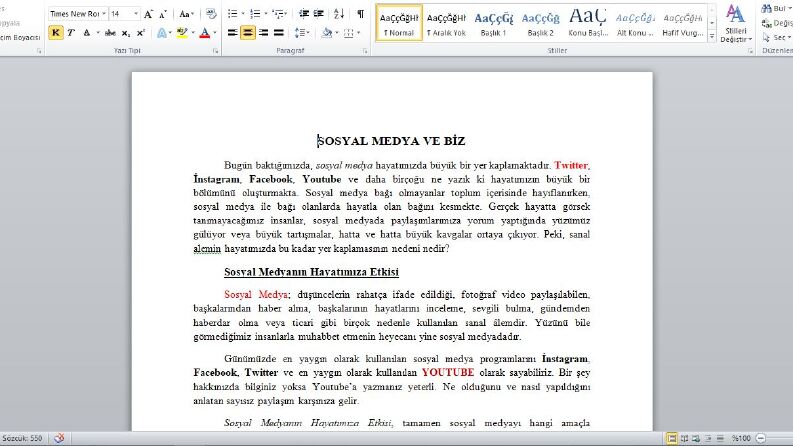793x446 pixels.
Task: Apply the Hafif Vurgulama style
Action: pyautogui.click(x=682, y=23)
